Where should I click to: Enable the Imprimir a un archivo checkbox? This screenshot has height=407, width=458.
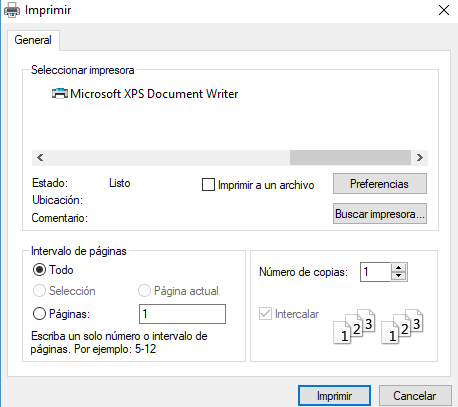pyautogui.click(x=208, y=184)
